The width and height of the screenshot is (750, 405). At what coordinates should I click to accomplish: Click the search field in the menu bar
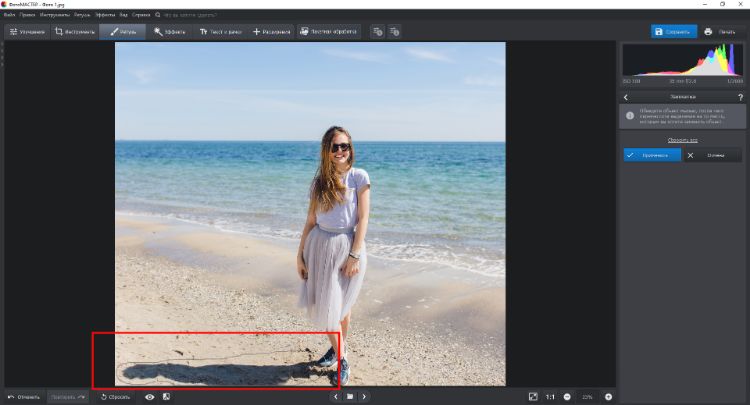[190, 15]
